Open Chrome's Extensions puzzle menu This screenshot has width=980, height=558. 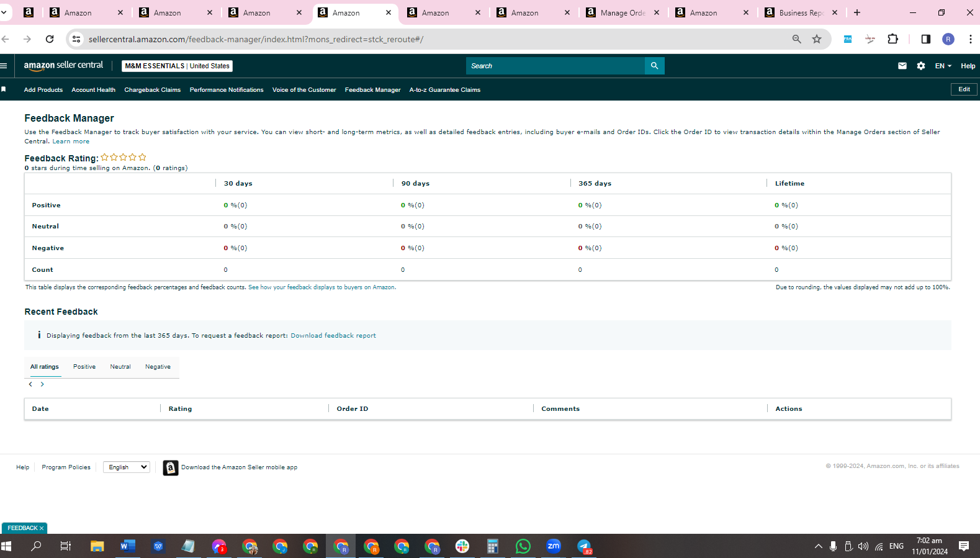(x=892, y=39)
